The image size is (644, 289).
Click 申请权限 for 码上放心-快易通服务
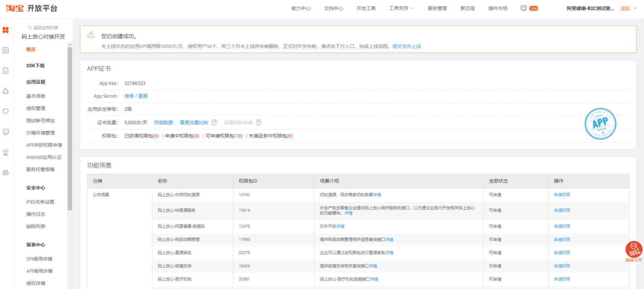pos(562,211)
